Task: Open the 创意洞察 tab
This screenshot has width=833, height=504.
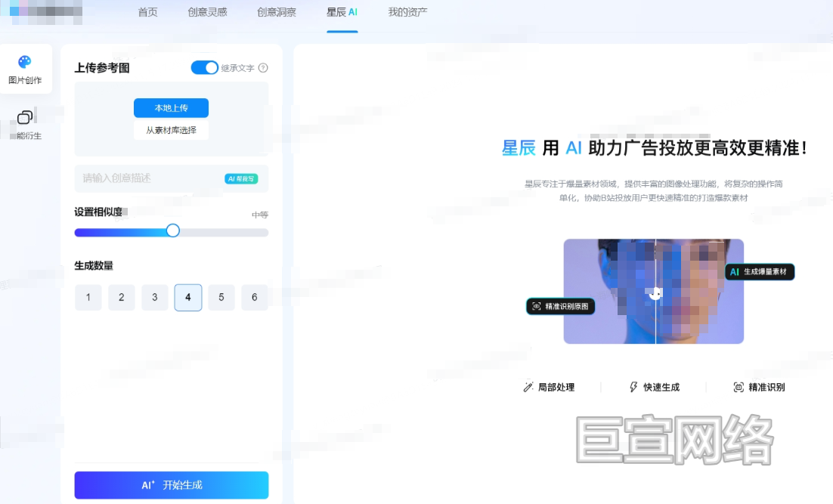Action: (277, 12)
